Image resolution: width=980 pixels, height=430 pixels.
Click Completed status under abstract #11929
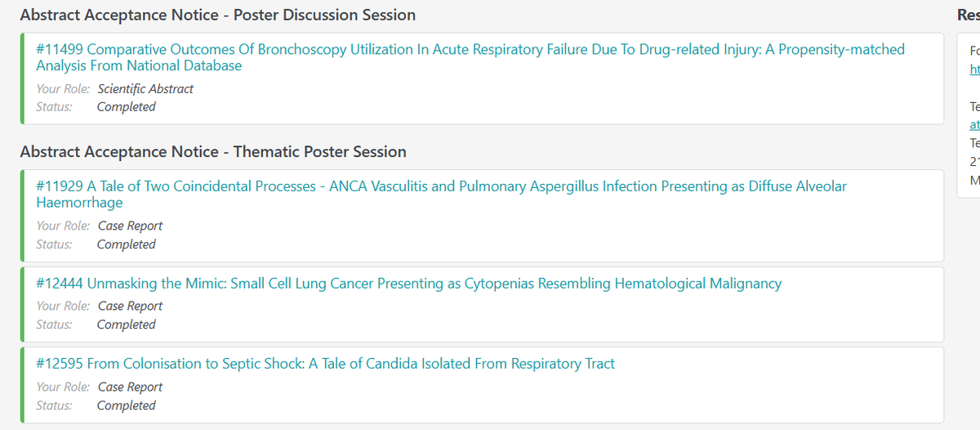click(x=126, y=244)
